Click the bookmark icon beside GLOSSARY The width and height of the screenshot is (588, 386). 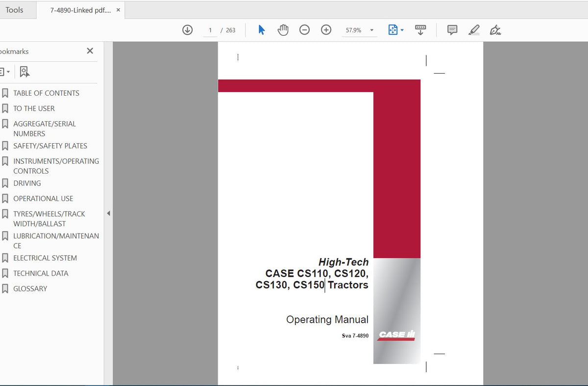[x=5, y=288]
